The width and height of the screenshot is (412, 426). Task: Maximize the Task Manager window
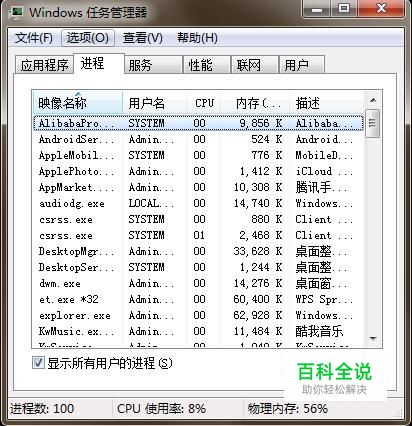(344, 9)
